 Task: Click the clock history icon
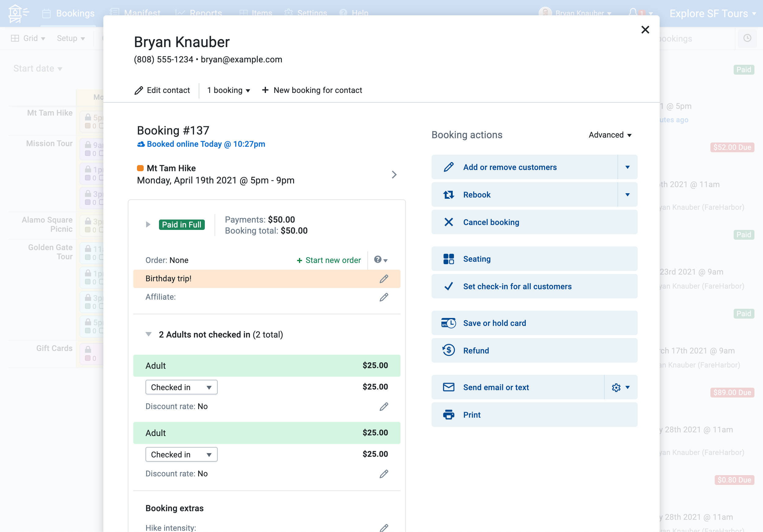(x=747, y=38)
